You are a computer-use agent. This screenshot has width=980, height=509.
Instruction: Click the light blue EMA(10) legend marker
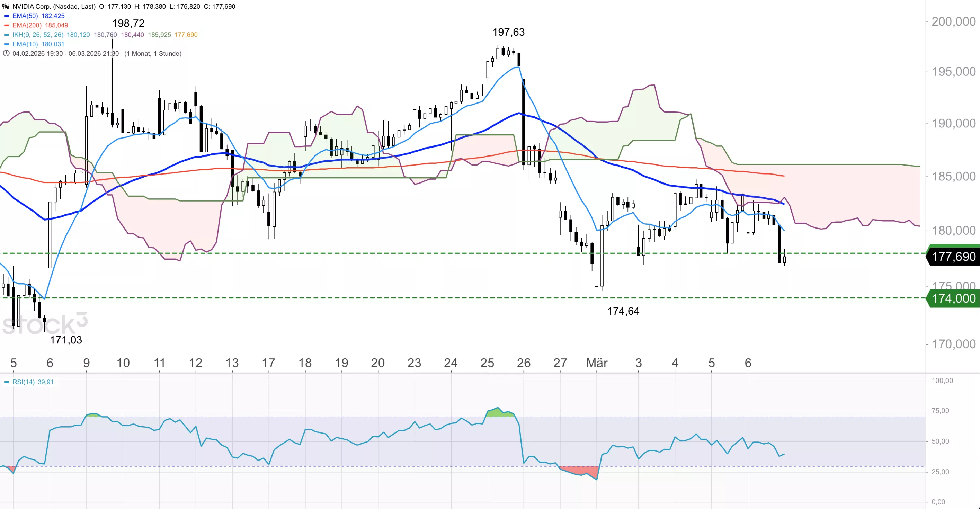(x=7, y=44)
